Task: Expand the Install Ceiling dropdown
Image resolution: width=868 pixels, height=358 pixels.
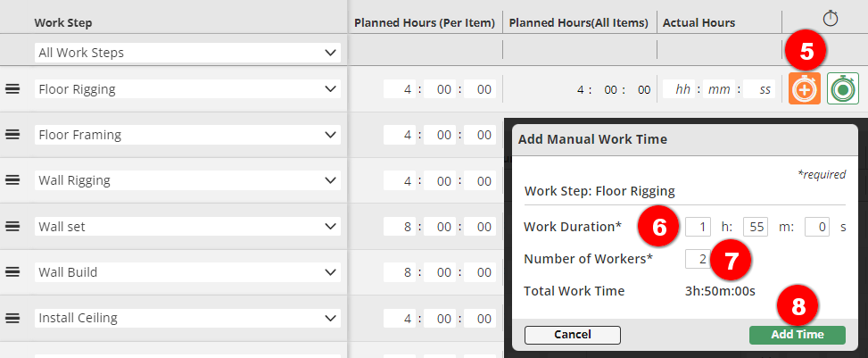Action: [x=187, y=318]
